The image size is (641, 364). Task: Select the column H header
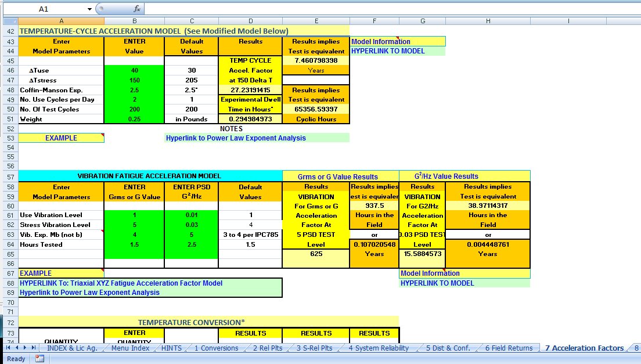tap(488, 21)
